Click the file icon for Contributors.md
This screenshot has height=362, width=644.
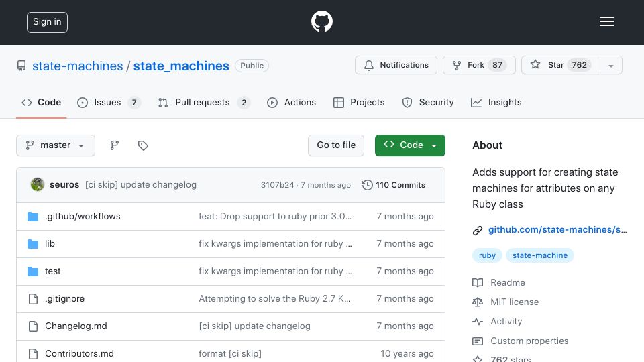click(x=33, y=354)
